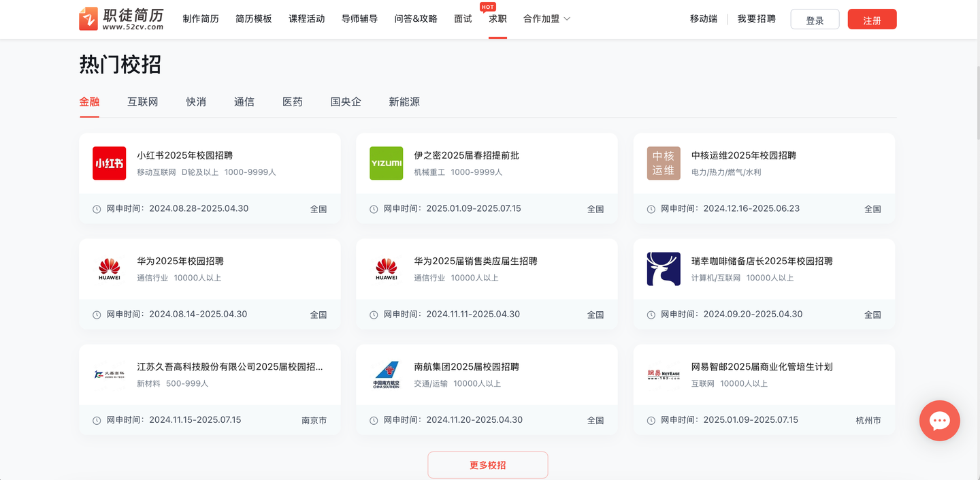Click clock icon in 瑞幸咖啡 card
The height and width of the screenshot is (480, 980).
coord(651,315)
